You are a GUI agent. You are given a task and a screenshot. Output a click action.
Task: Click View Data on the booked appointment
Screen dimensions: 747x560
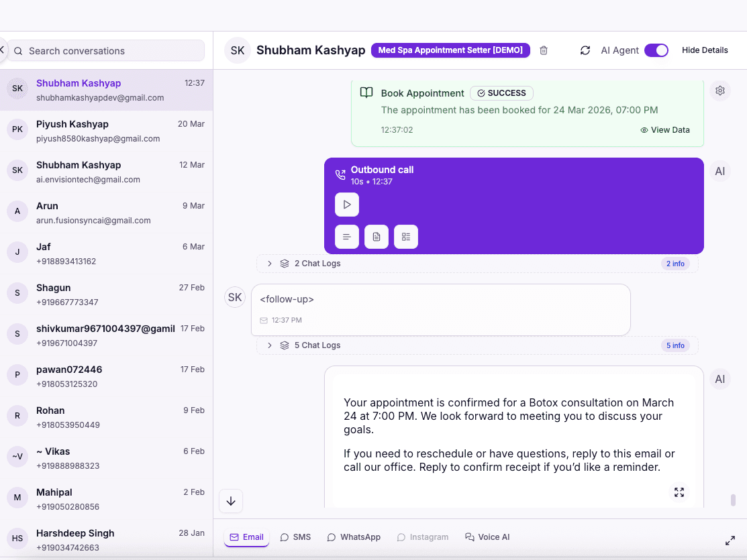[665, 129]
